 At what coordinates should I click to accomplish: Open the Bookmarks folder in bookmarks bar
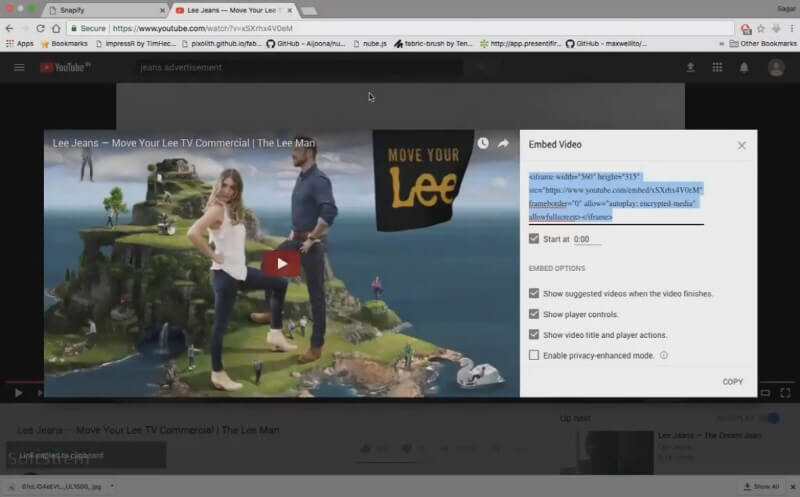(64, 44)
